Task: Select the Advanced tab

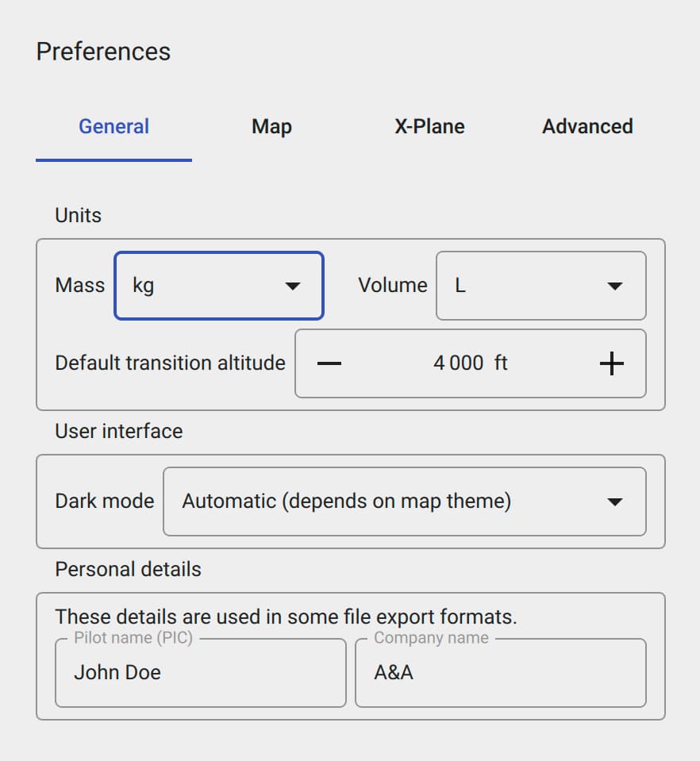Action: pyautogui.click(x=587, y=127)
